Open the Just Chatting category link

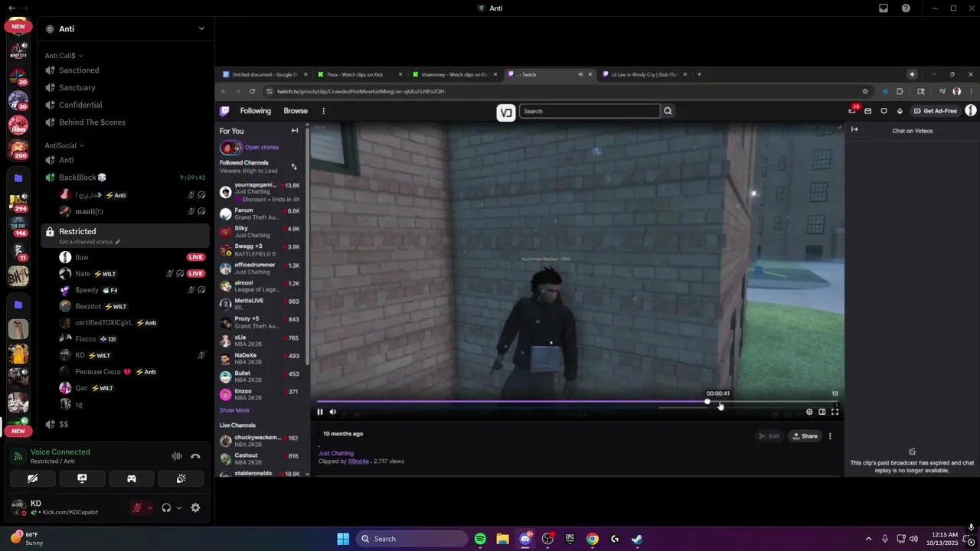point(336,453)
